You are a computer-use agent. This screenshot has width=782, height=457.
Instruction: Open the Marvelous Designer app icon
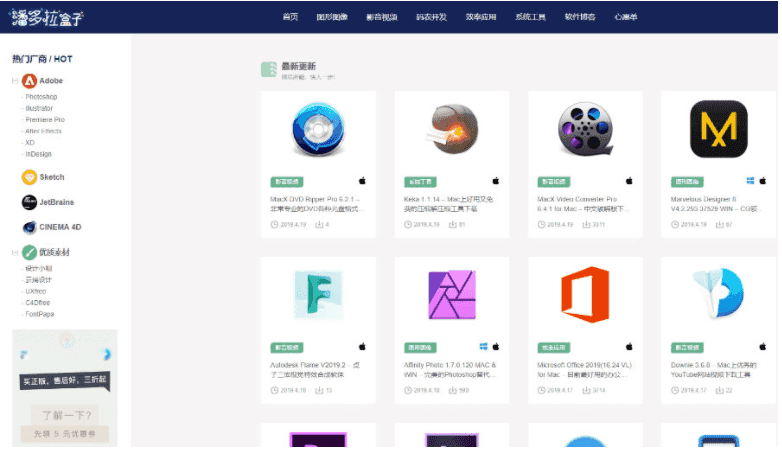719,129
